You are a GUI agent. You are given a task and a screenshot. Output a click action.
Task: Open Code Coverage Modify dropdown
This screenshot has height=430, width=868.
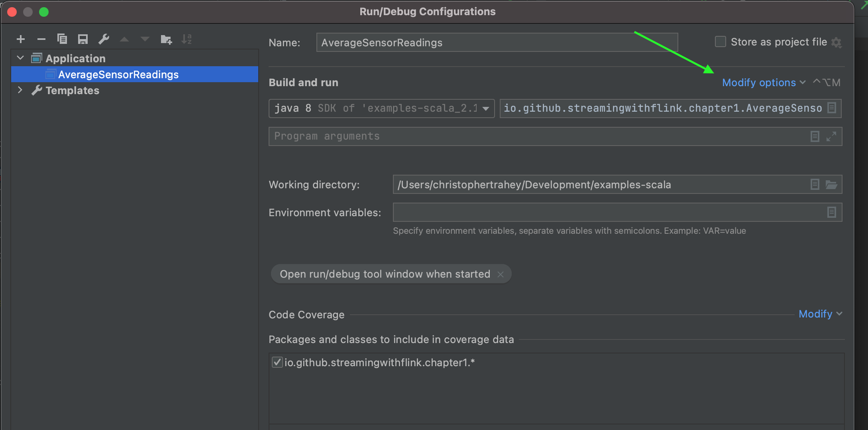click(820, 314)
